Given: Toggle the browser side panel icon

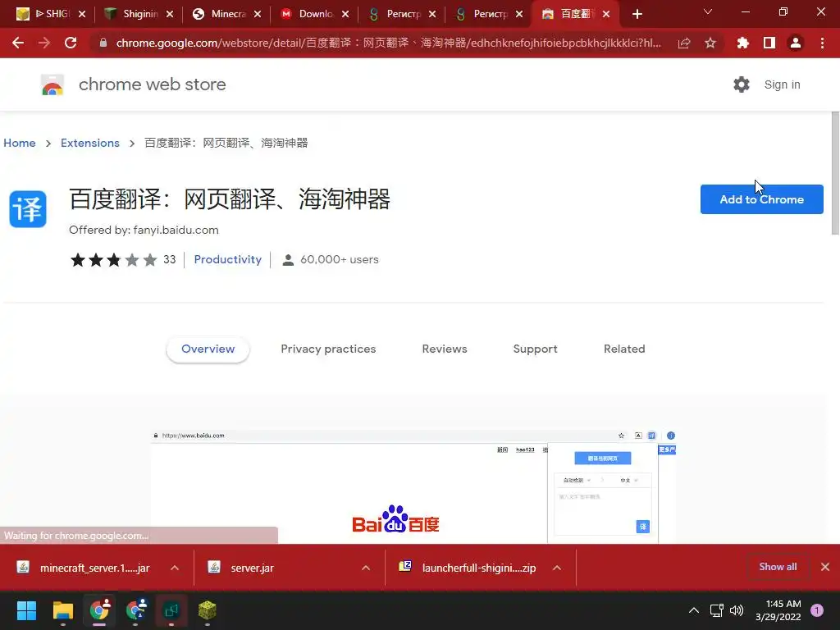Looking at the screenshot, I should (x=769, y=43).
